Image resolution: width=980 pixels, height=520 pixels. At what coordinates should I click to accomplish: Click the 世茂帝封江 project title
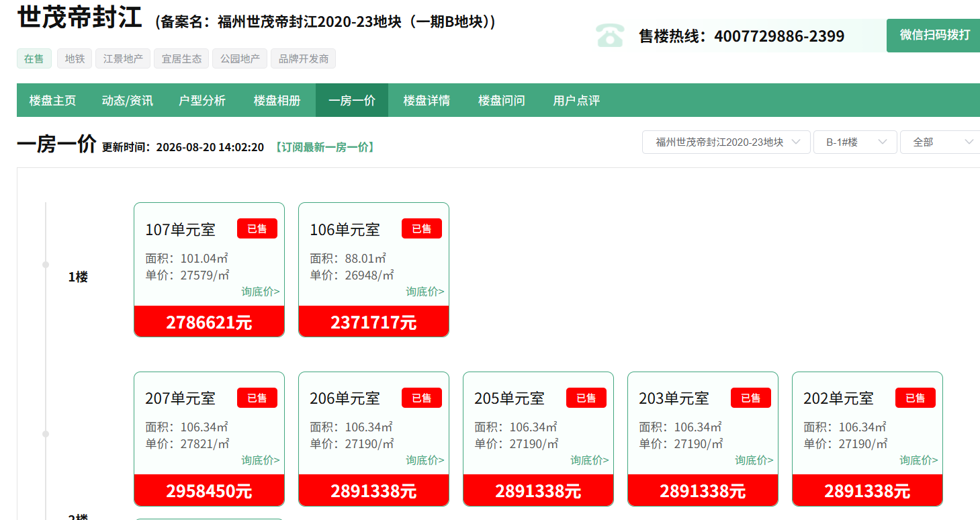click(x=80, y=17)
